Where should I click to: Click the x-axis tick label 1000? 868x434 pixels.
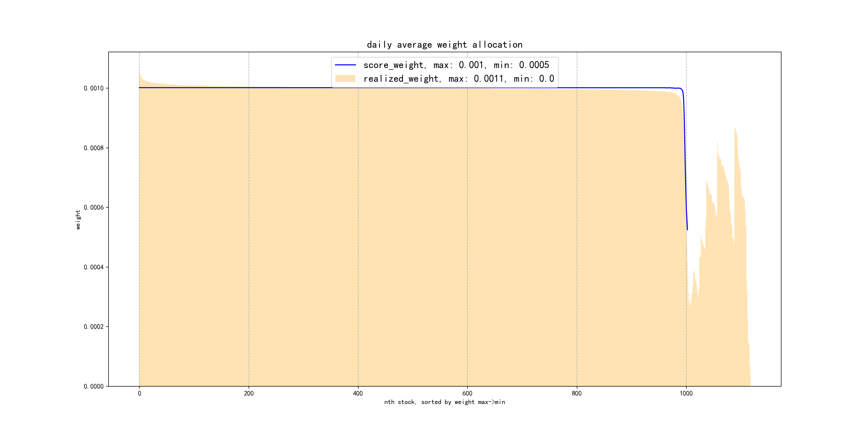coord(686,393)
